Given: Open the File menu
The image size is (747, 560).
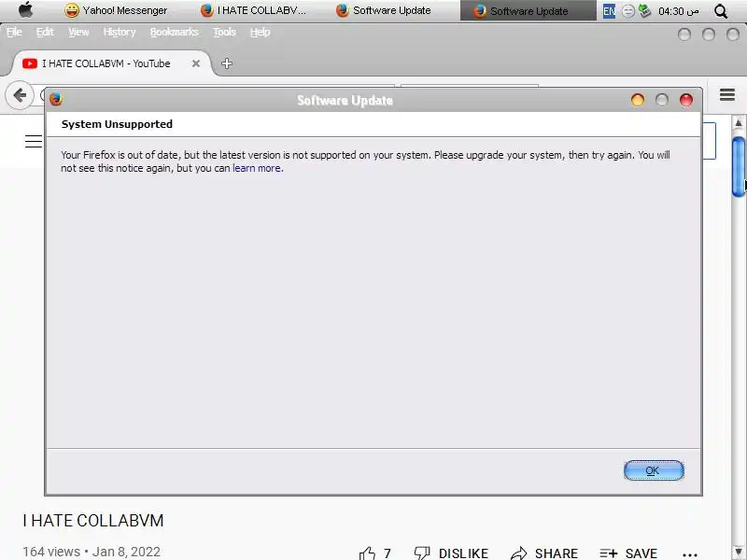Looking at the screenshot, I should [14, 32].
